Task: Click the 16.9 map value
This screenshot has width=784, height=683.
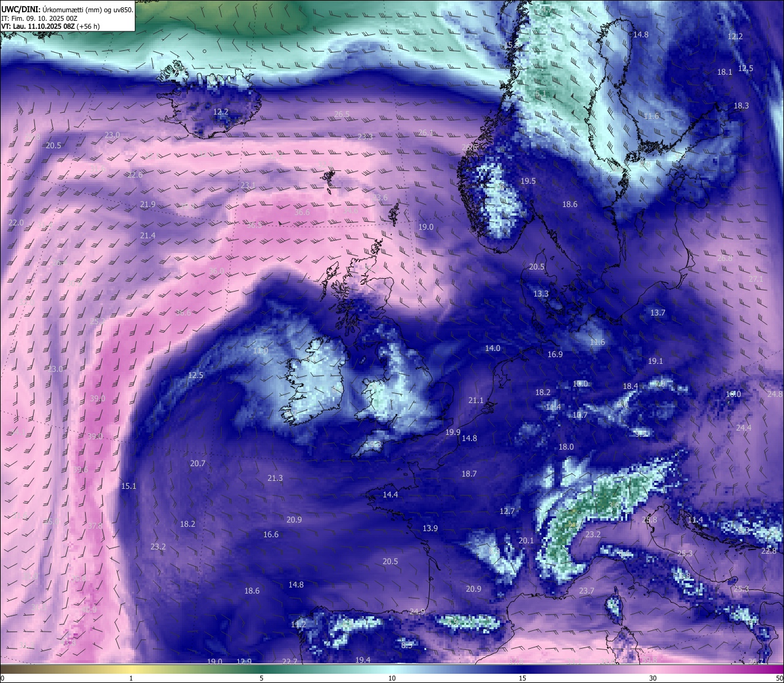Action: click(555, 354)
